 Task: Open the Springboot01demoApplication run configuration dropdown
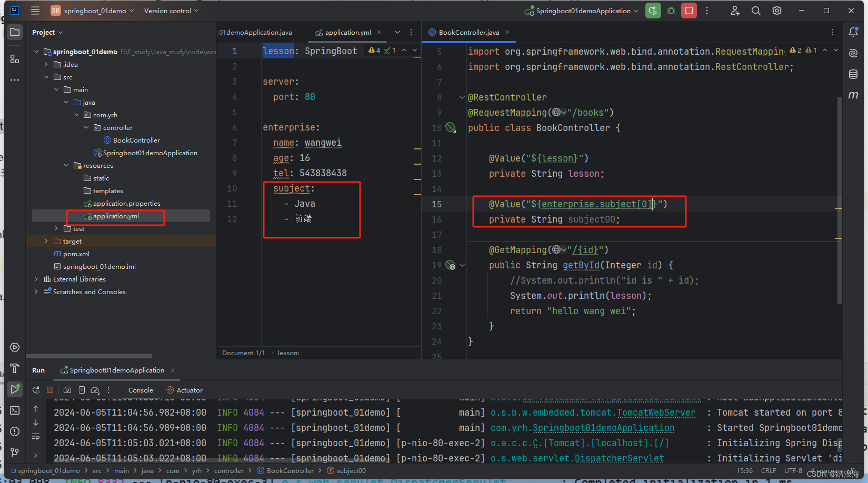coord(582,10)
